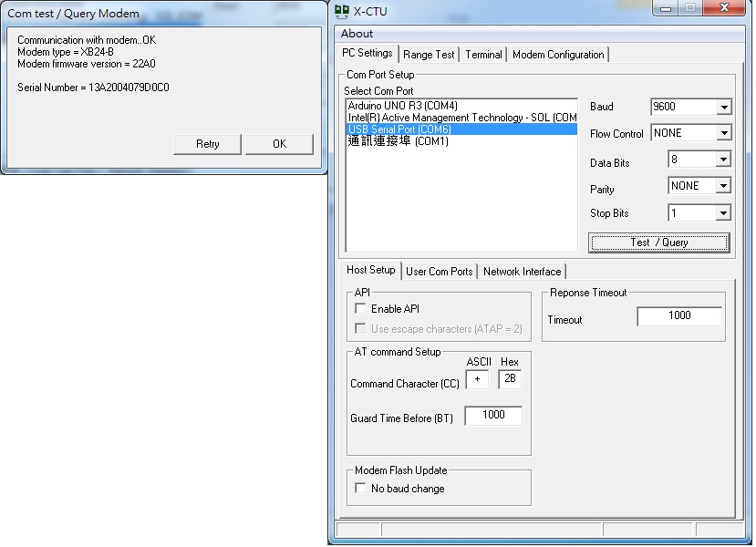Viewport: 756px width, 547px height.
Task: Open the Terminal tab
Action: (483, 55)
